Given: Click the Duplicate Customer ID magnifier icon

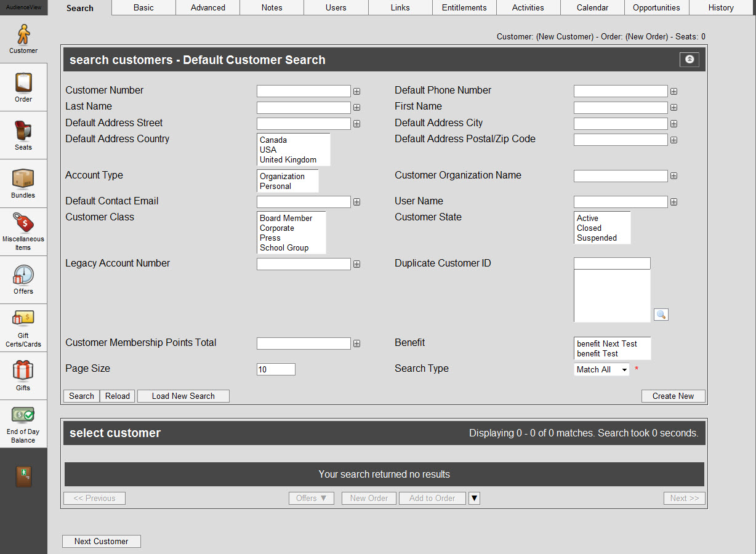Looking at the screenshot, I should point(661,315).
